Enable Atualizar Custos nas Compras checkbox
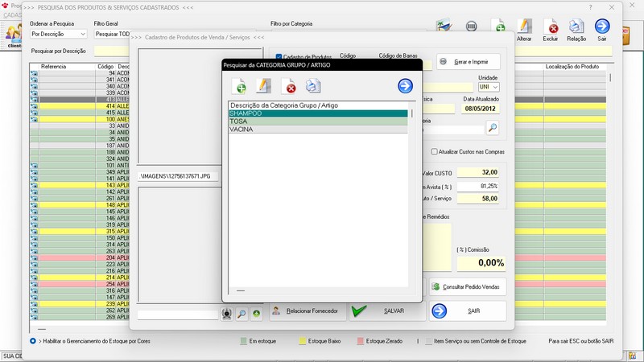Viewport: 644px width, 362px height. point(434,151)
